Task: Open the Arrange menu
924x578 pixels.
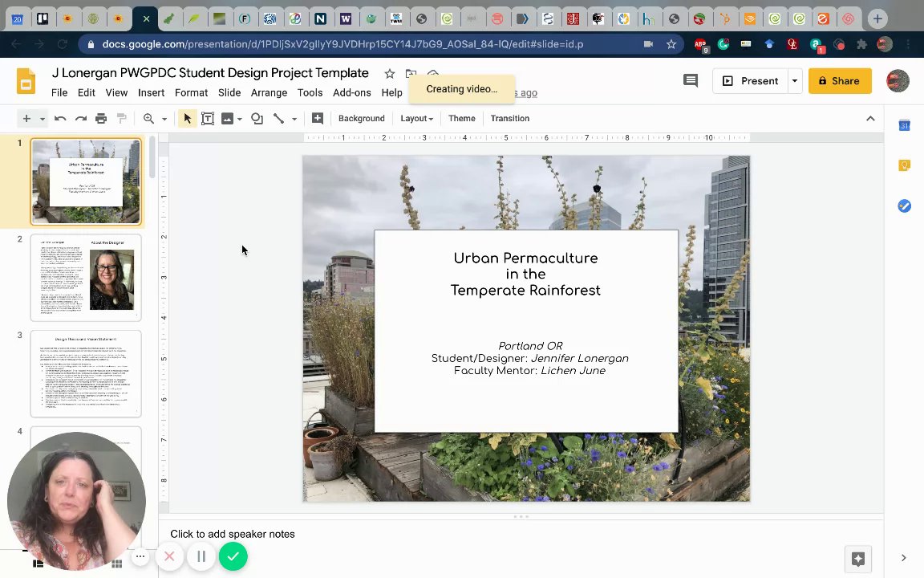Action: point(269,93)
